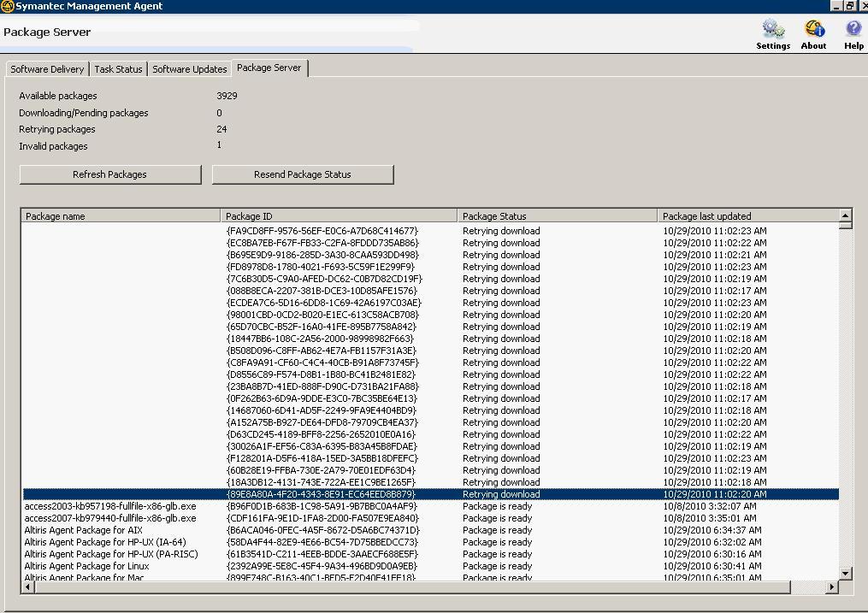Select row with ID {FD8978D8-1780-4021-F693-5C59F1E299F9}
This screenshot has width=868, height=613.
click(430, 267)
